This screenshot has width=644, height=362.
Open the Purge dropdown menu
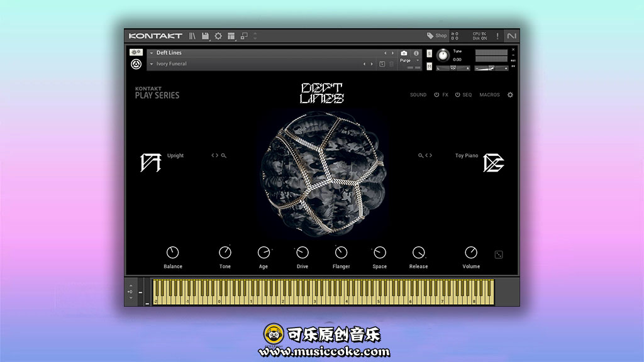tap(410, 60)
